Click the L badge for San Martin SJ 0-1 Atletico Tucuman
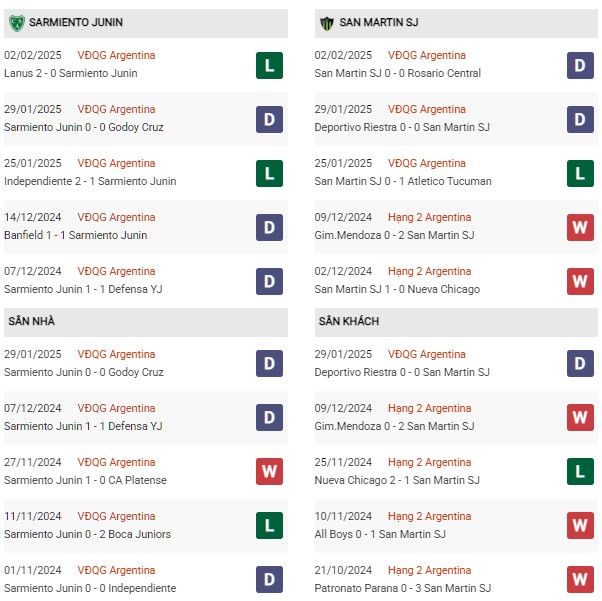 (580, 173)
